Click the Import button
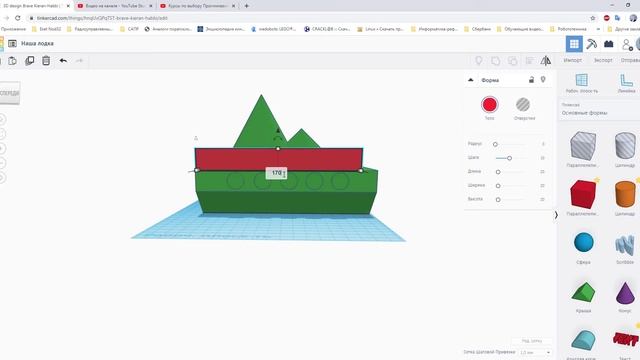 [x=573, y=60]
